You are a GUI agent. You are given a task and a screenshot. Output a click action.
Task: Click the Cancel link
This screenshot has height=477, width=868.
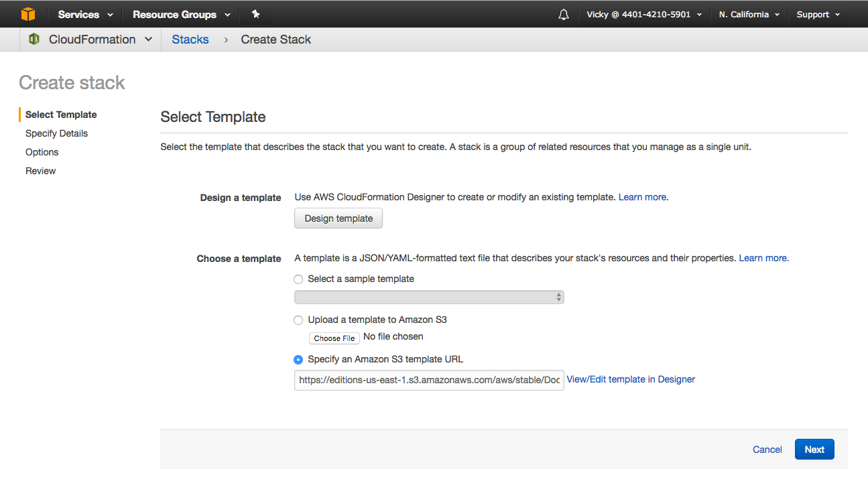pos(767,450)
